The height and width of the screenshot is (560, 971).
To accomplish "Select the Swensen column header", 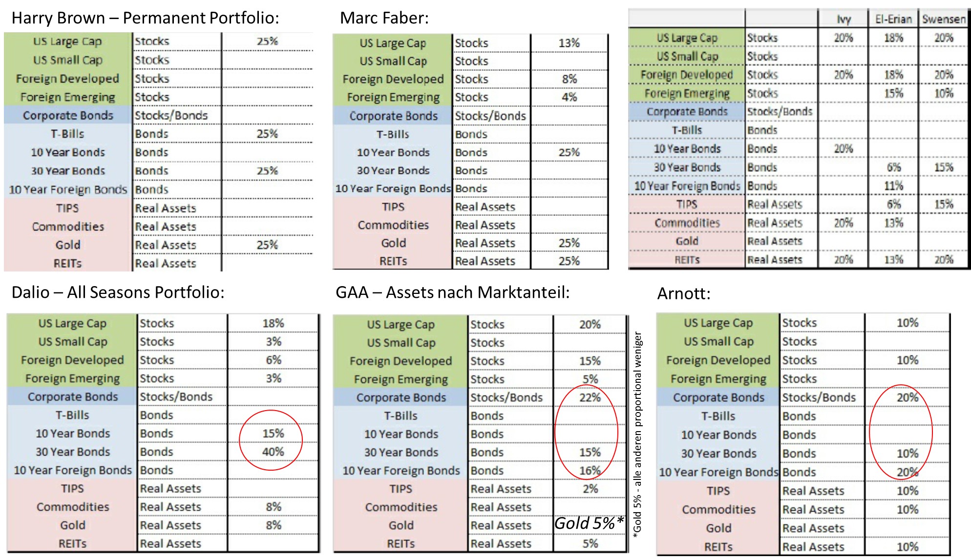I will tap(944, 19).
